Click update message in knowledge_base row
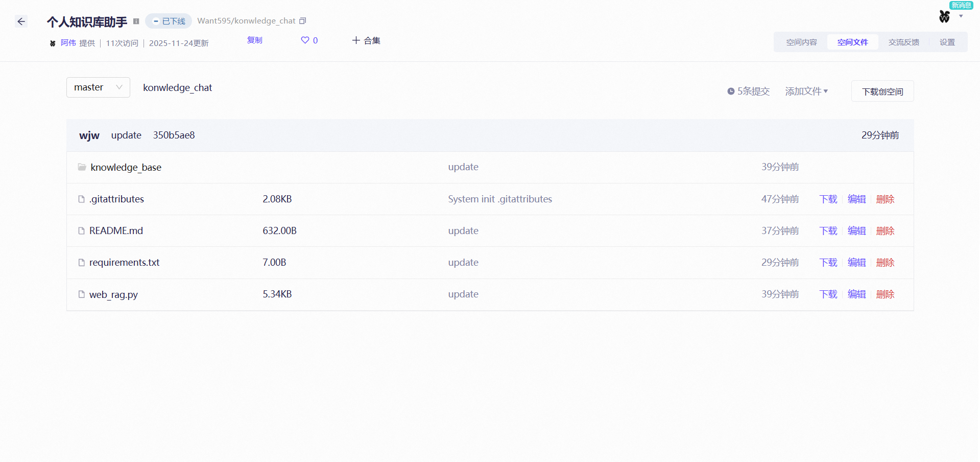 point(463,167)
